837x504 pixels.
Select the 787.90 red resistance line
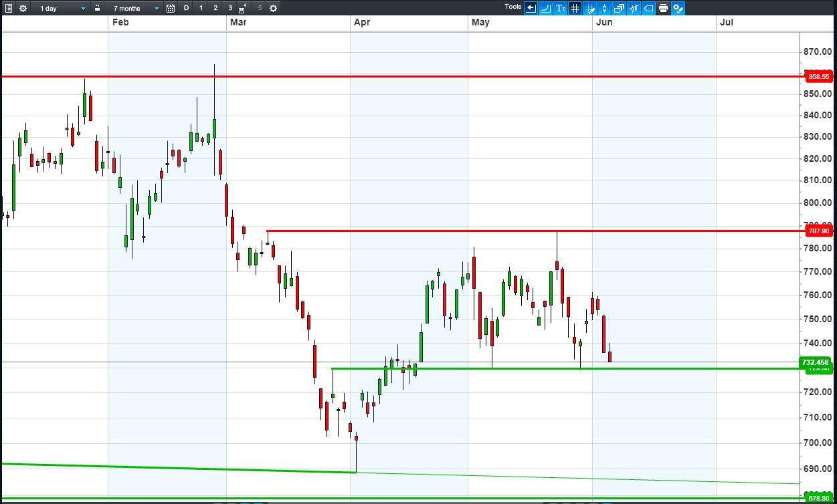[533, 231]
